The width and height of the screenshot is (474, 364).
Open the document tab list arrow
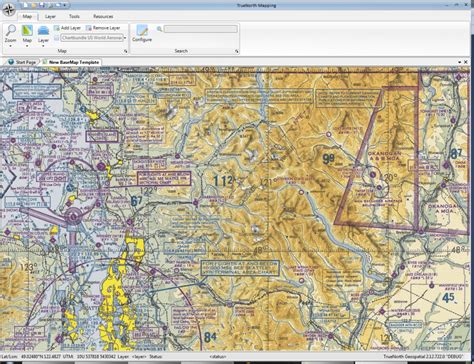pos(459,62)
